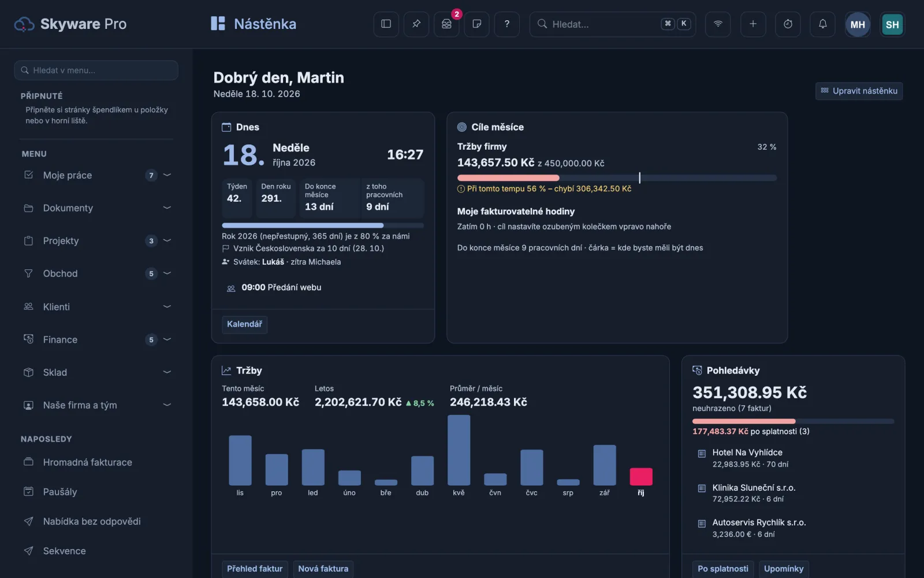Expand the Klienti menu chevron
The image size is (924, 578).
[x=167, y=306]
